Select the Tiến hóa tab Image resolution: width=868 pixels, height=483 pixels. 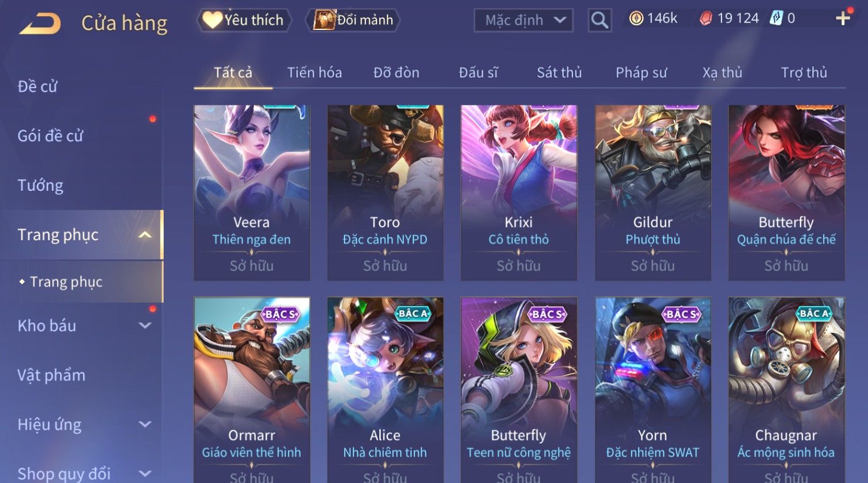tap(314, 73)
